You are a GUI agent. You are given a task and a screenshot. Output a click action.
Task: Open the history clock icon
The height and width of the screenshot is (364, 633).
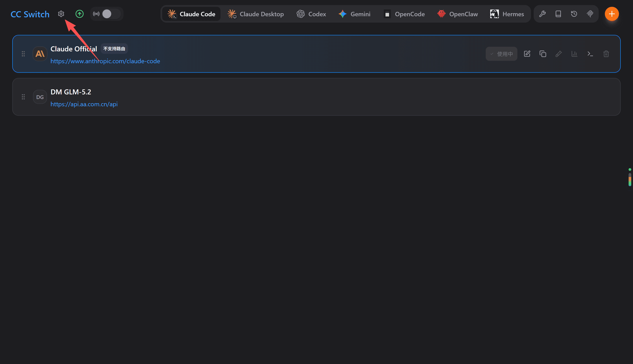574,14
